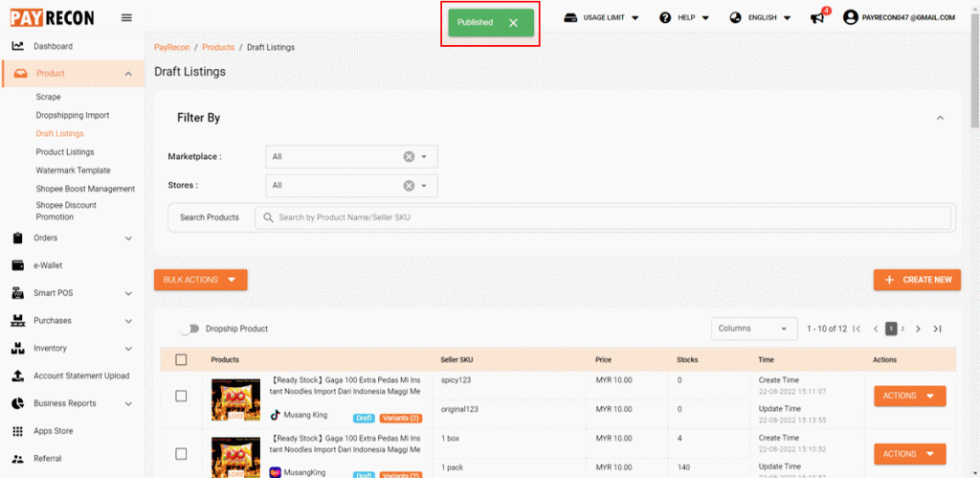980x478 pixels.
Task: Click the Business Reports pie icon
Action: pos(18,403)
